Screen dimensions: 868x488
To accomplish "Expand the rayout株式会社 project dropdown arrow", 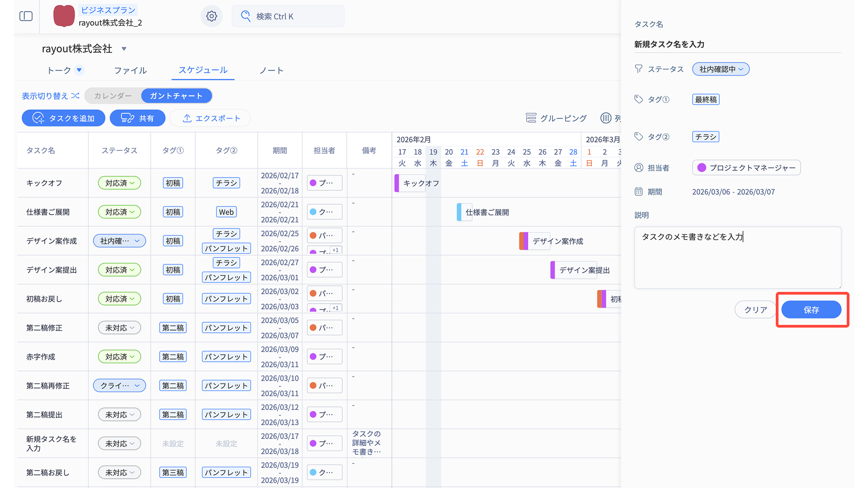I will [124, 49].
